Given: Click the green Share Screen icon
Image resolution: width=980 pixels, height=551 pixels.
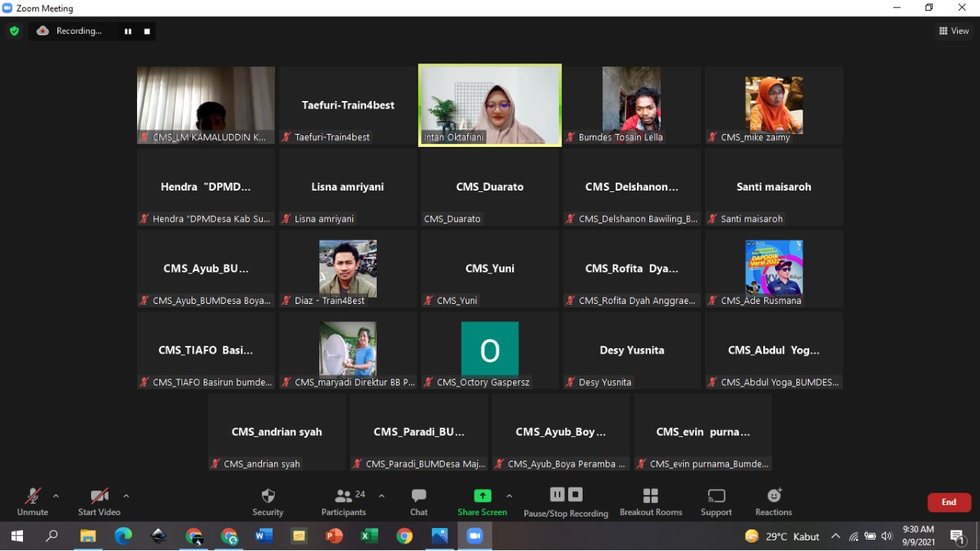Looking at the screenshot, I should click(482, 496).
